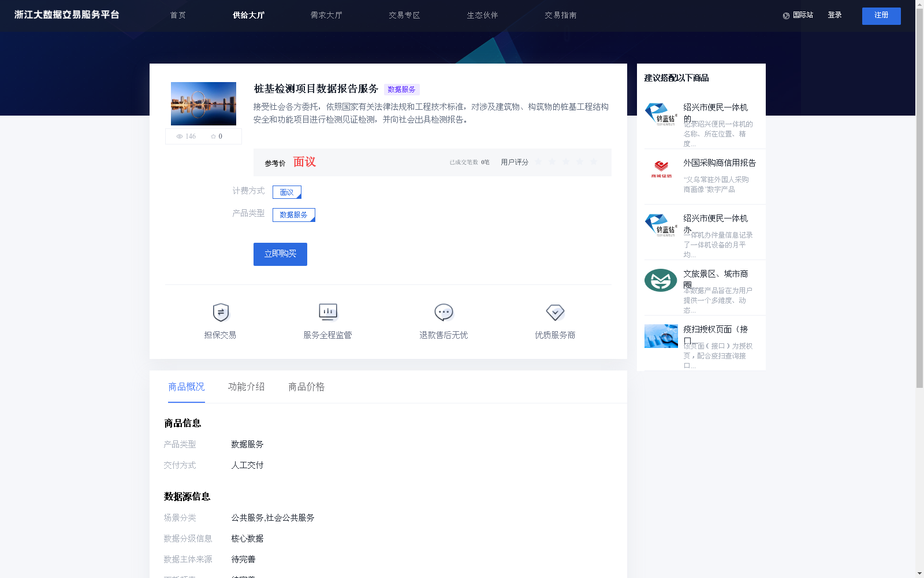
Task: Click the 担保交易 shield icon
Action: (x=221, y=312)
